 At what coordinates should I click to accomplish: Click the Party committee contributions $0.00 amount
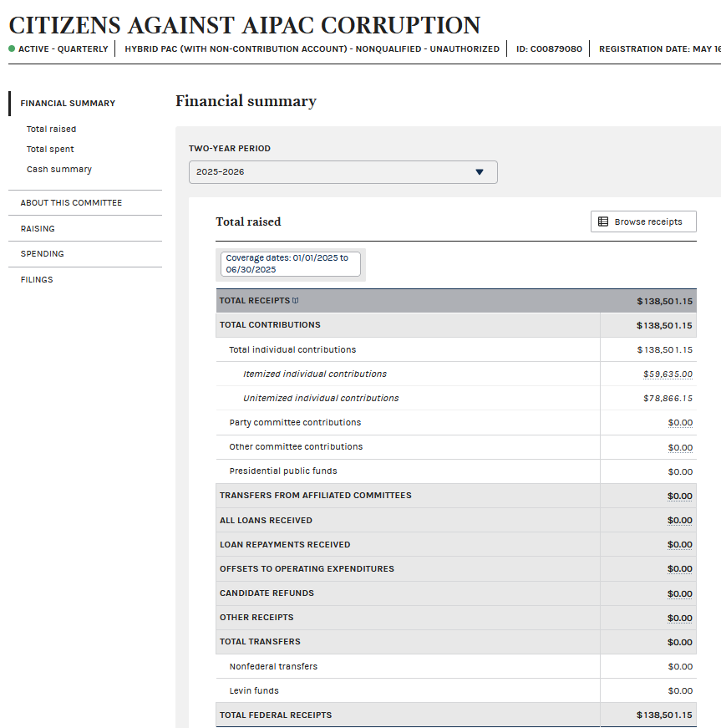coord(680,423)
